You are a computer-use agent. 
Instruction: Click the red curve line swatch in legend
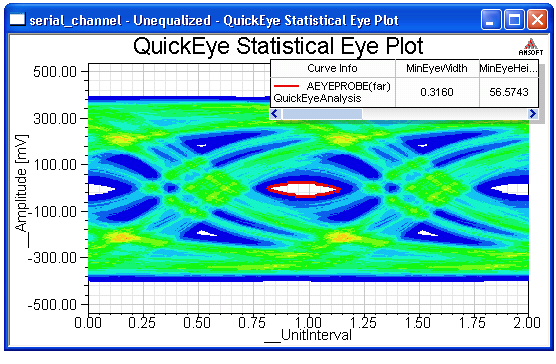[x=287, y=86]
